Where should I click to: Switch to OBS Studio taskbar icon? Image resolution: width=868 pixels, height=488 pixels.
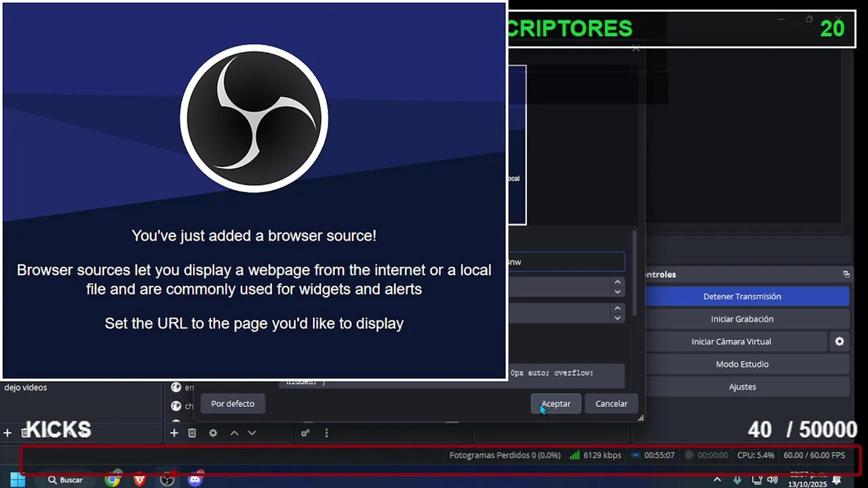167,480
